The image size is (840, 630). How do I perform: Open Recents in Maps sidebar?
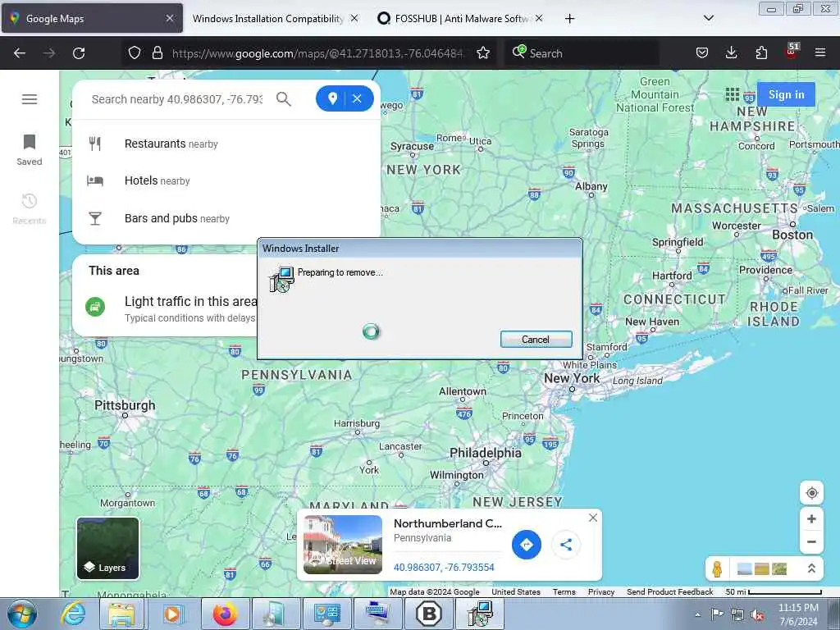(x=30, y=209)
